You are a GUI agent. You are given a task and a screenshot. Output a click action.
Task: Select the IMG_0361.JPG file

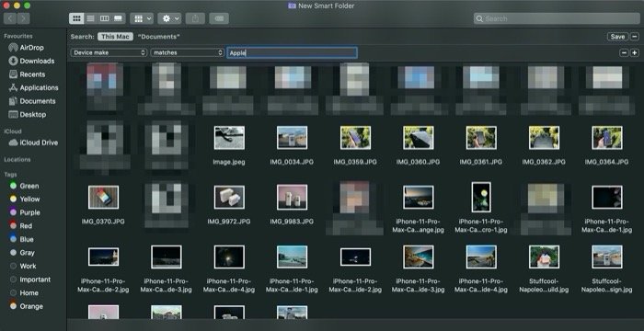481,138
